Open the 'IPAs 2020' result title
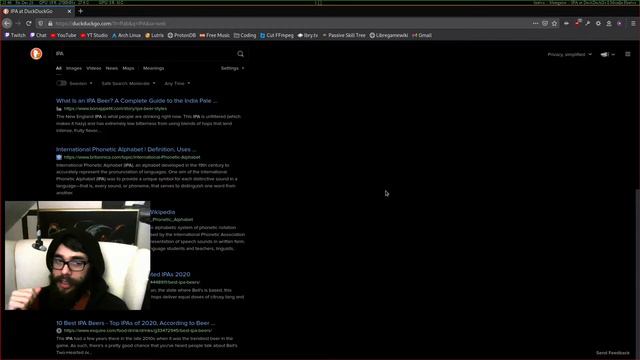This screenshot has width=640, height=360. (170, 275)
